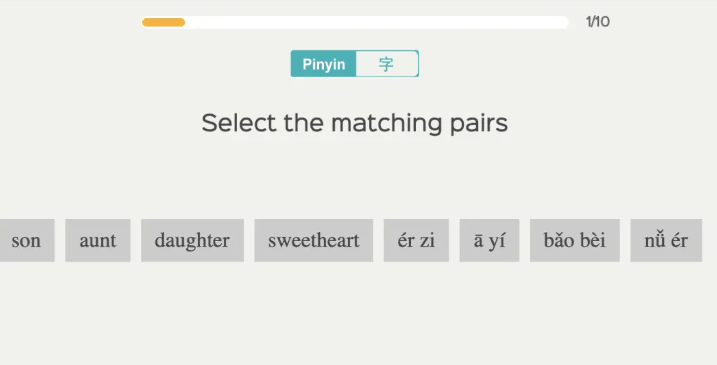Tap the pinyin tile meaning 'aunt'
The width and height of the screenshot is (717, 365).
pos(489,241)
